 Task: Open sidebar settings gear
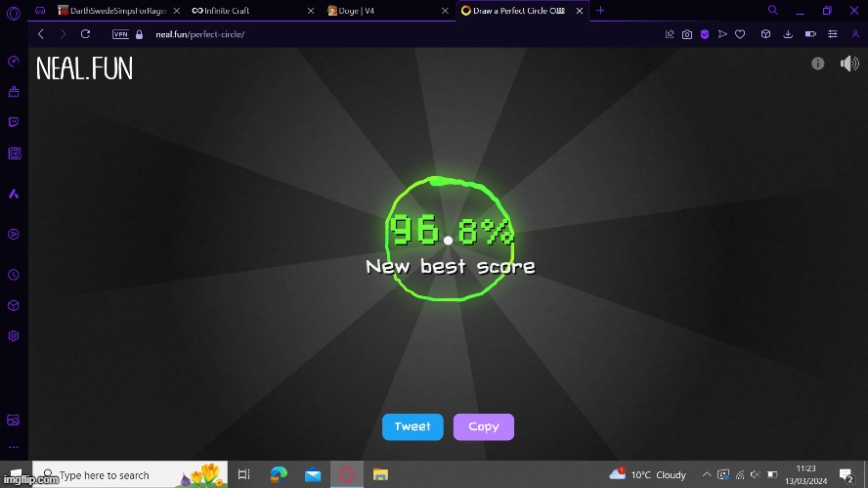14,335
